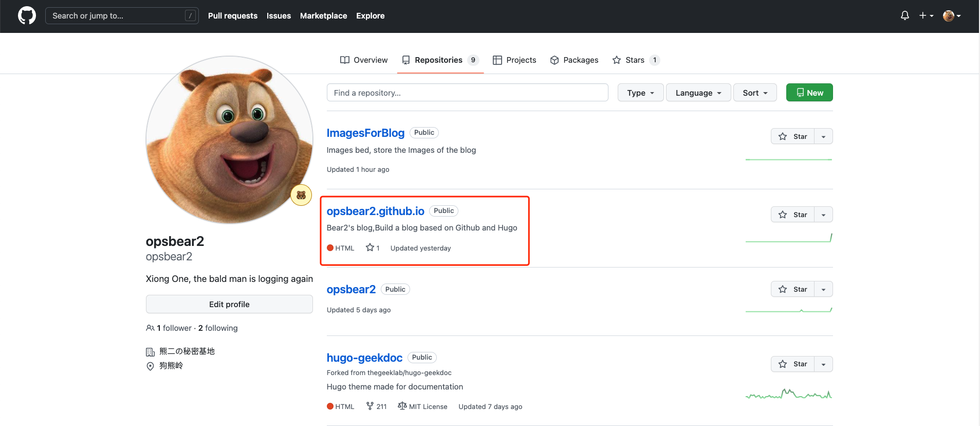Image resolution: width=980 pixels, height=426 pixels.
Task: Open the opsbear2.github.io repository
Action: [x=375, y=211]
